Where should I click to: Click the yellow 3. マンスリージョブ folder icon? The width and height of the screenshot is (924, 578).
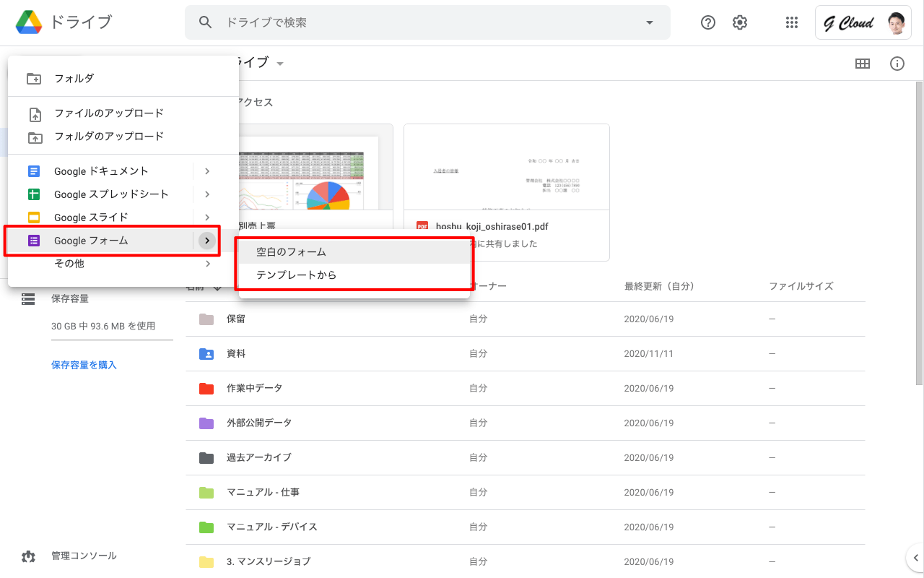pos(206,561)
